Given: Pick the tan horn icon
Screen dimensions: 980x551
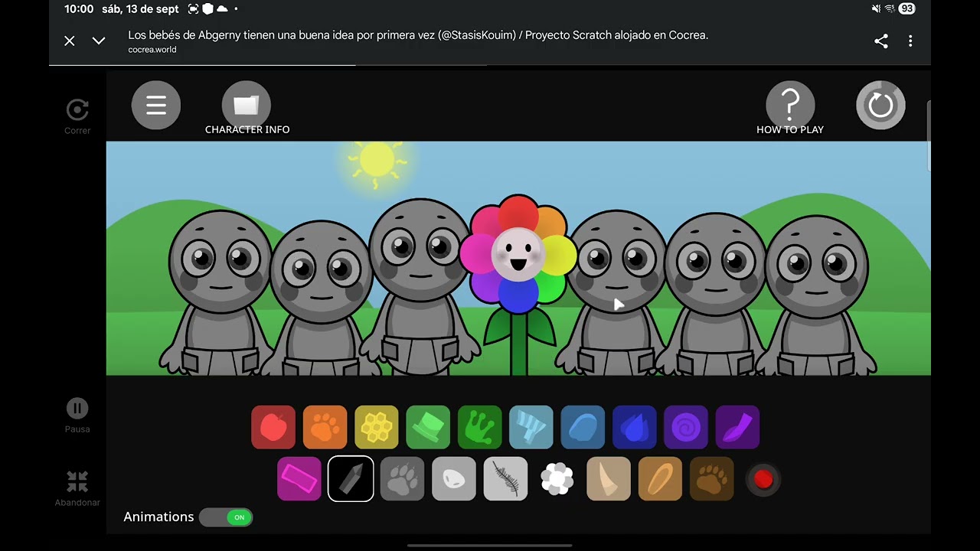Looking at the screenshot, I should click(609, 479).
